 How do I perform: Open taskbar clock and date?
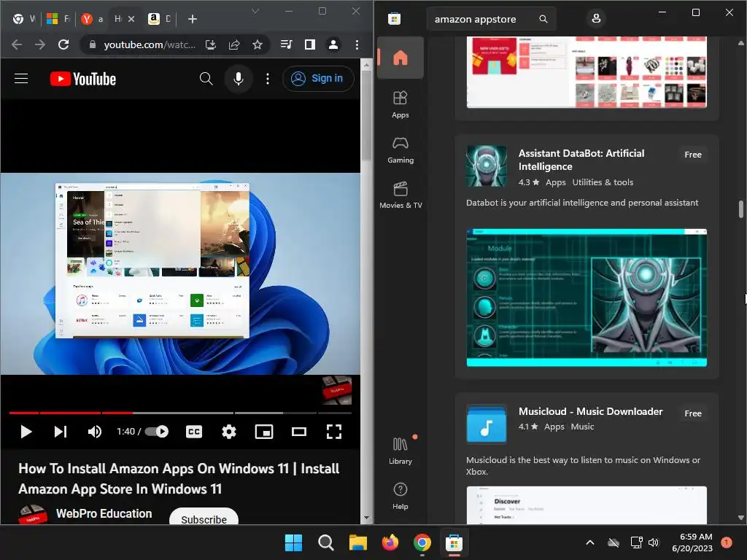click(x=692, y=542)
